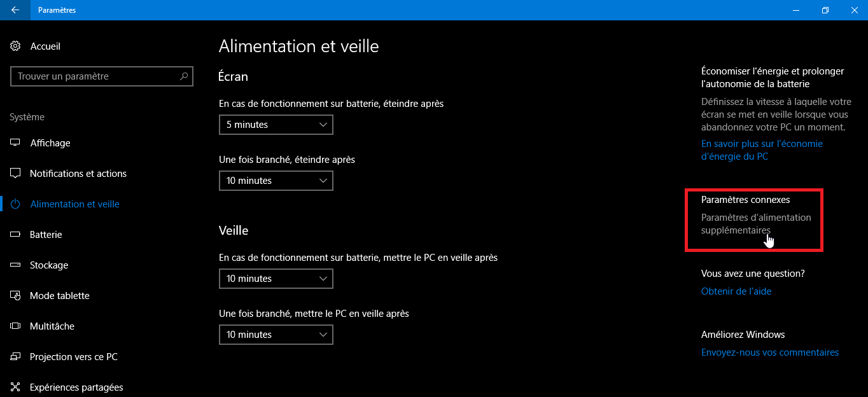The image size is (868, 397).
Task: Click the Multitâche icon
Action: 16,326
